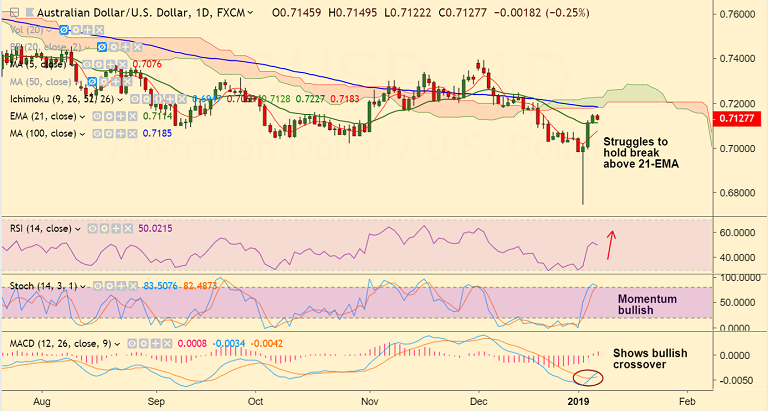Remove MA (5, close) via X icon

click(122, 64)
